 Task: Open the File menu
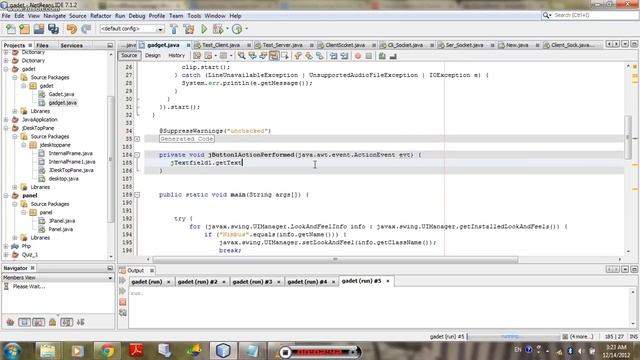6,16
